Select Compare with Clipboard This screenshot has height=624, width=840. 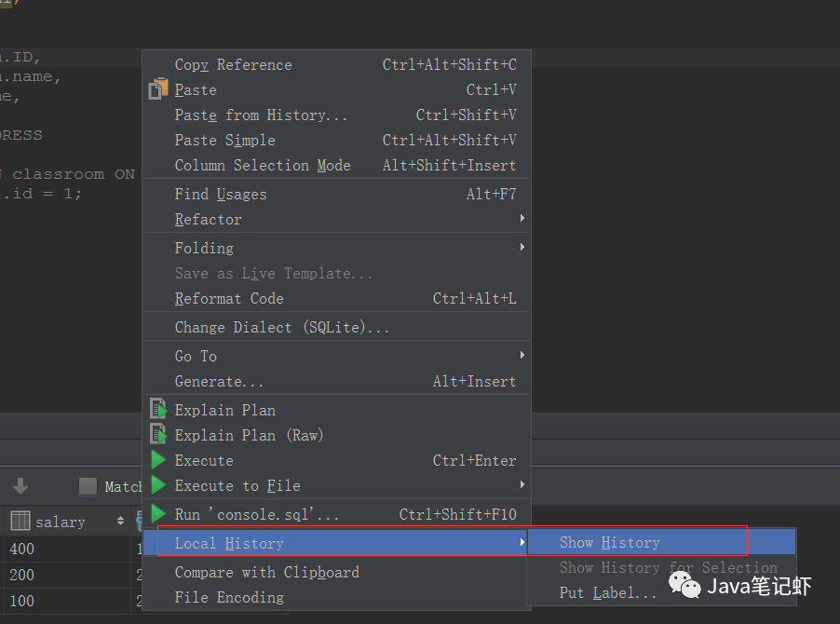(x=266, y=572)
